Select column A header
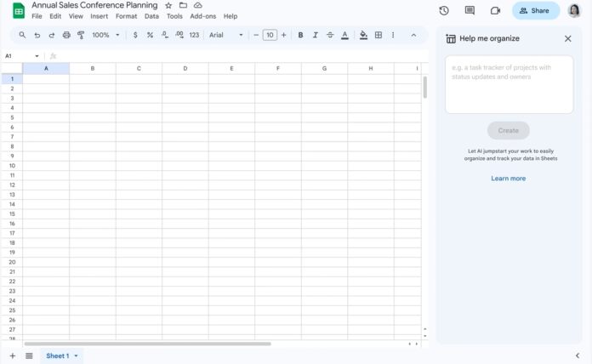 pyautogui.click(x=46, y=68)
